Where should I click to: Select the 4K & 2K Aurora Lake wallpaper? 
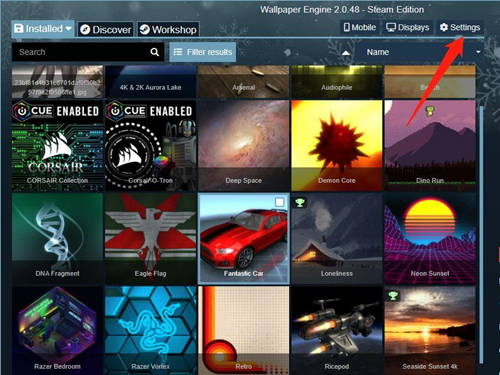pos(150,82)
